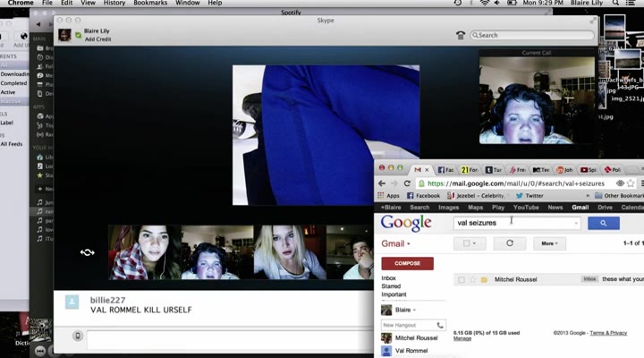Click the blue Google search button
This screenshot has height=358, width=644.
[603, 223]
